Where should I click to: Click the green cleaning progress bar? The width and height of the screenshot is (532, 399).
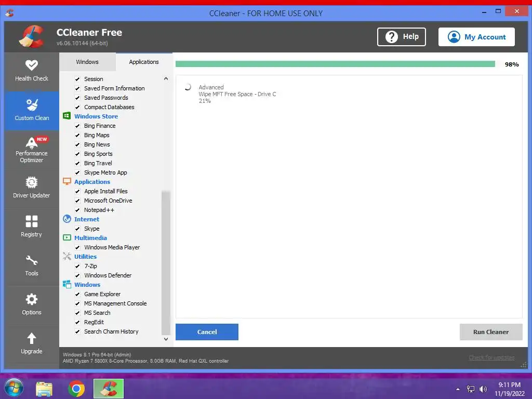pyautogui.click(x=335, y=64)
